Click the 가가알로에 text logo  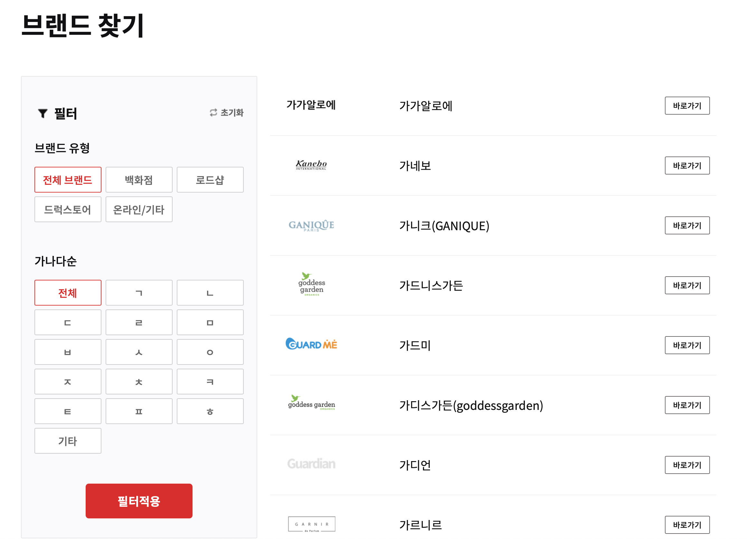[x=311, y=105]
